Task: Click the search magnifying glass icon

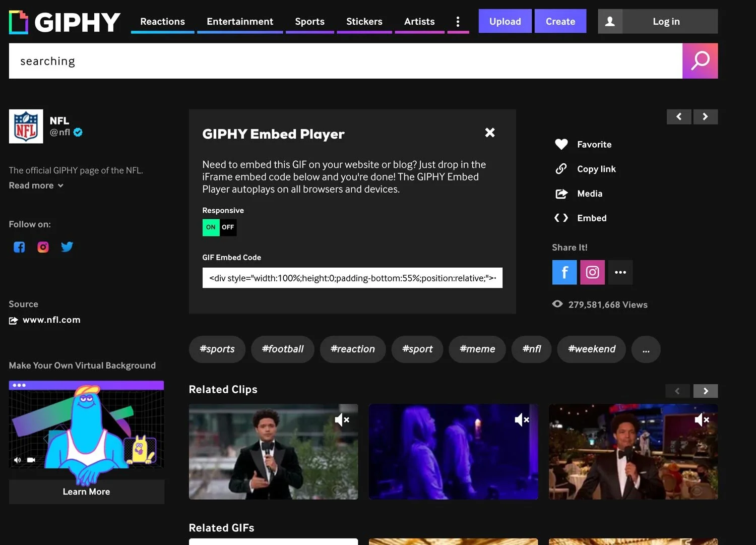Action: (700, 60)
